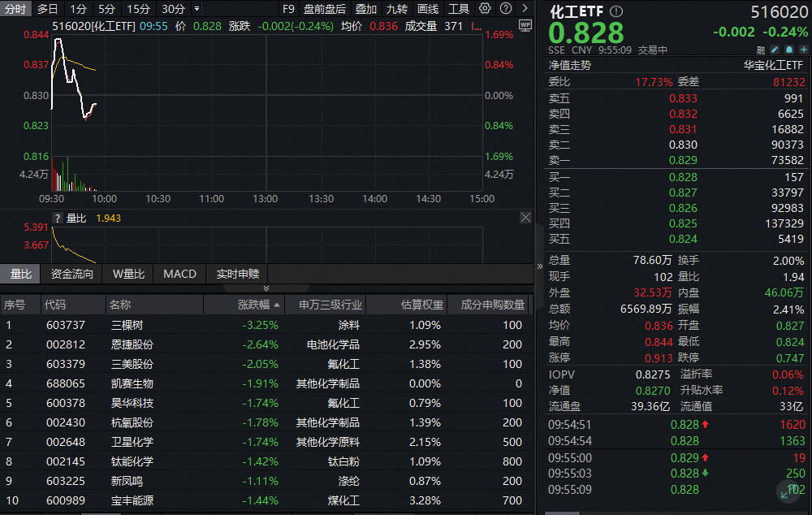Open the settings gear in the top toolbar
This screenshot has width=812, height=515.
click(486, 7)
